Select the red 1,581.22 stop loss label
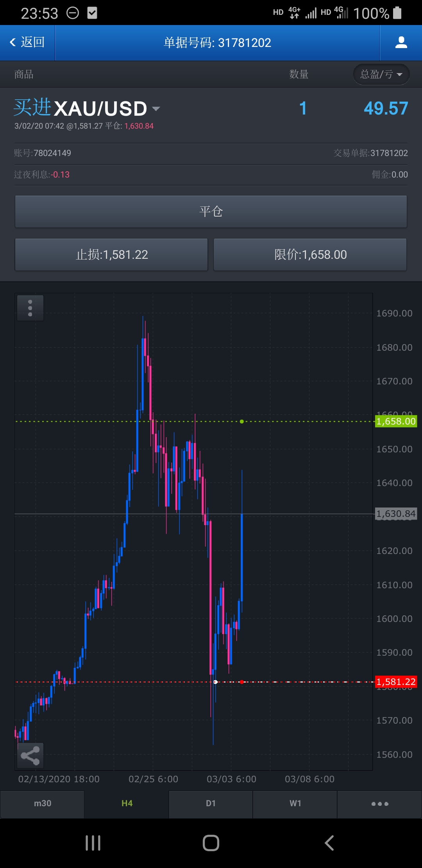Image resolution: width=422 pixels, height=868 pixels. 396,682
